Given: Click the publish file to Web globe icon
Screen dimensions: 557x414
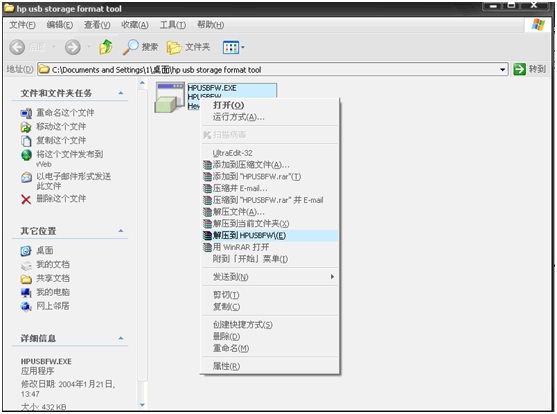Looking at the screenshot, I should click(x=26, y=155).
